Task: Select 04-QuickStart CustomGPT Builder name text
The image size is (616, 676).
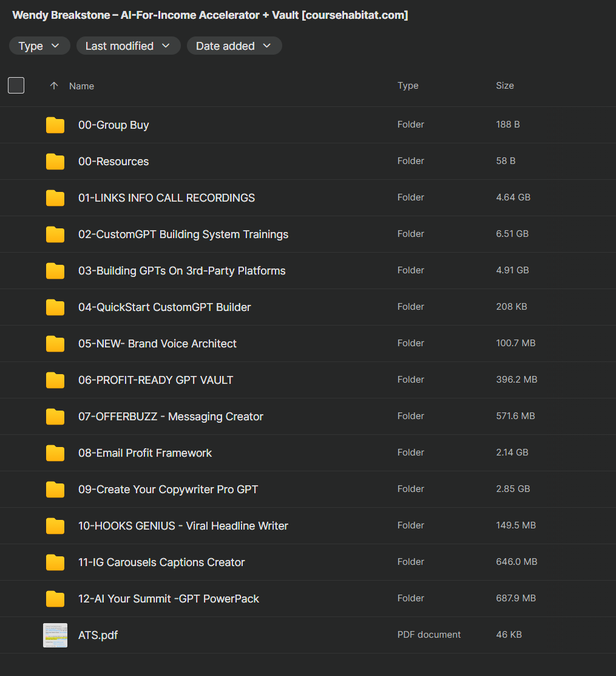Action: pos(164,307)
